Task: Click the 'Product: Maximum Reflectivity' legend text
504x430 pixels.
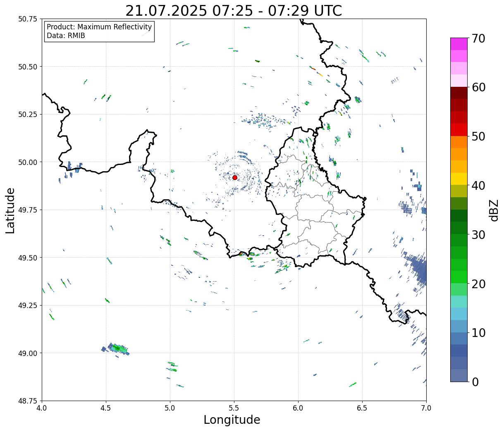Action: point(99,27)
